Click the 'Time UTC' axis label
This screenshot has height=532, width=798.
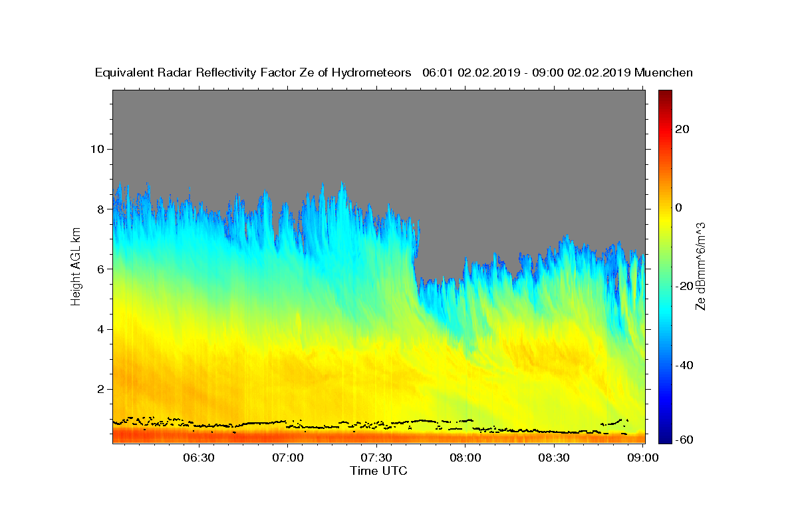click(378, 471)
